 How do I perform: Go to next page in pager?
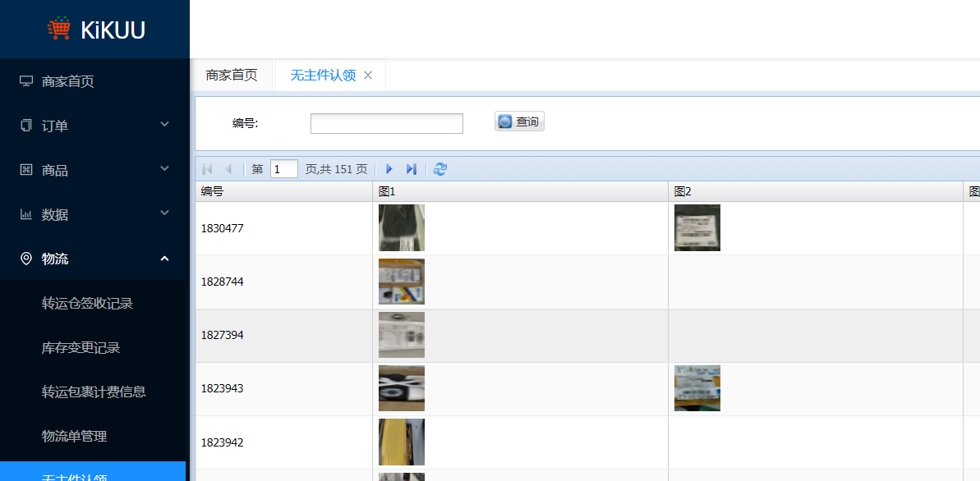click(x=389, y=168)
